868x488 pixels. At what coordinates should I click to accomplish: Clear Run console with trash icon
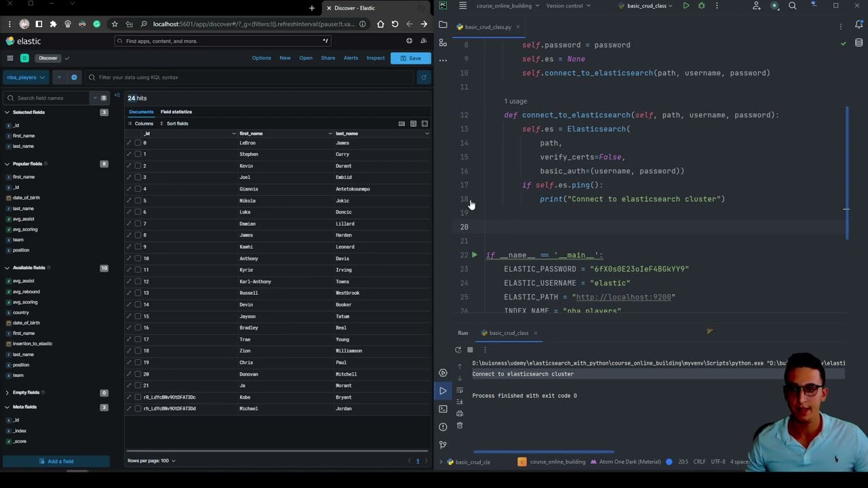point(460,426)
